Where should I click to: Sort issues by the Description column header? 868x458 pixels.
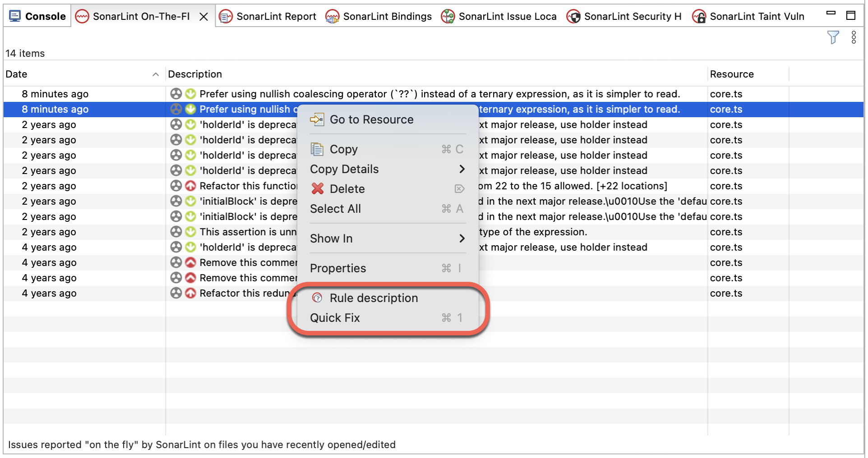(x=436, y=74)
